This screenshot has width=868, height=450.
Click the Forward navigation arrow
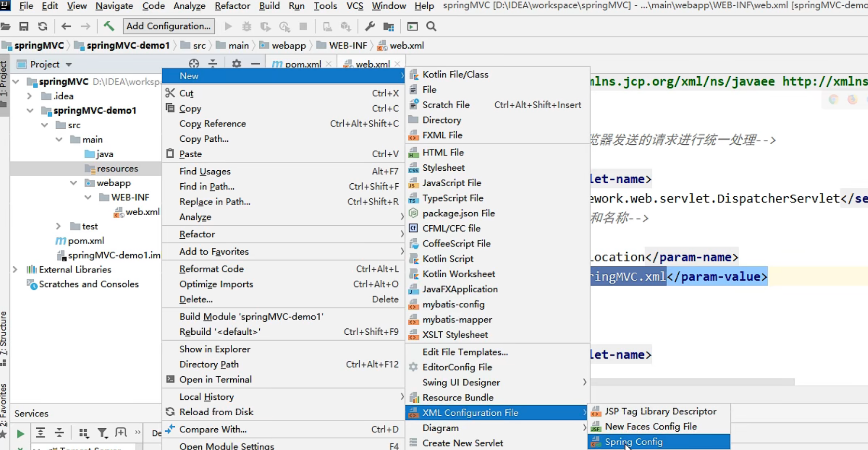tap(85, 27)
